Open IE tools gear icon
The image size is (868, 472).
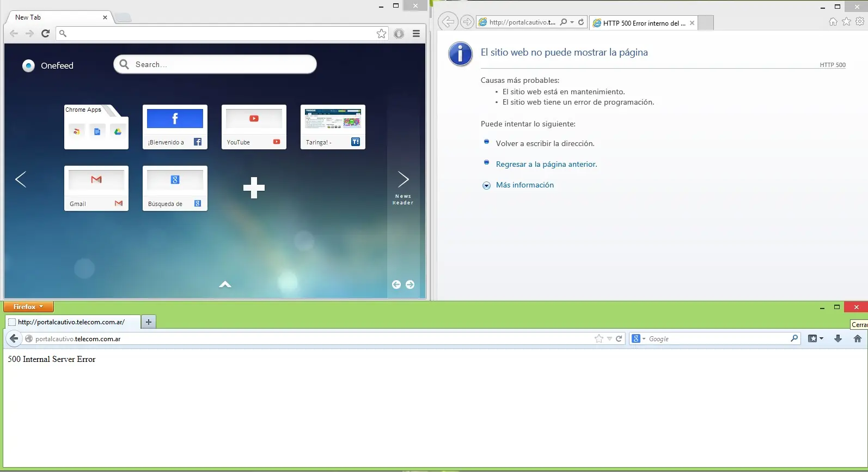860,22
